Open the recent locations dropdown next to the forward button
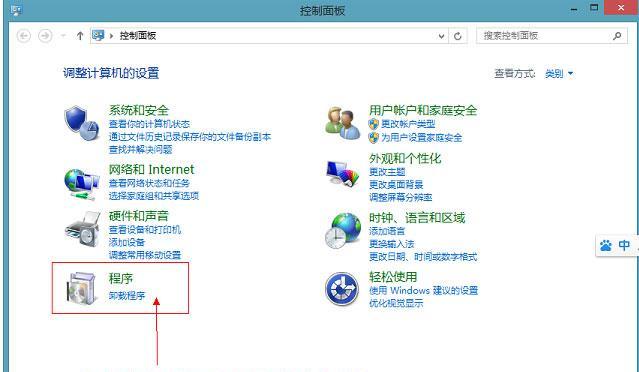The width and height of the screenshot is (639, 372). click(x=63, y=36)
